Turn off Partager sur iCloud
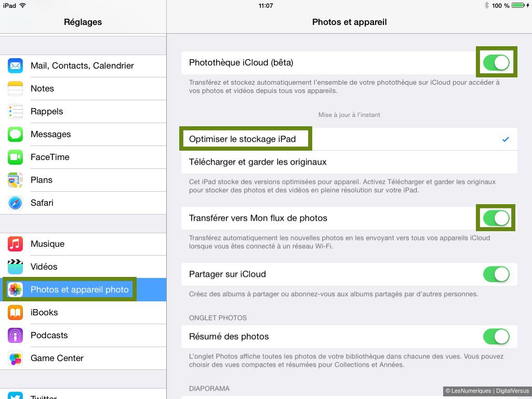The width and height of the screenshot is (532, 399). tap(496, 274)
